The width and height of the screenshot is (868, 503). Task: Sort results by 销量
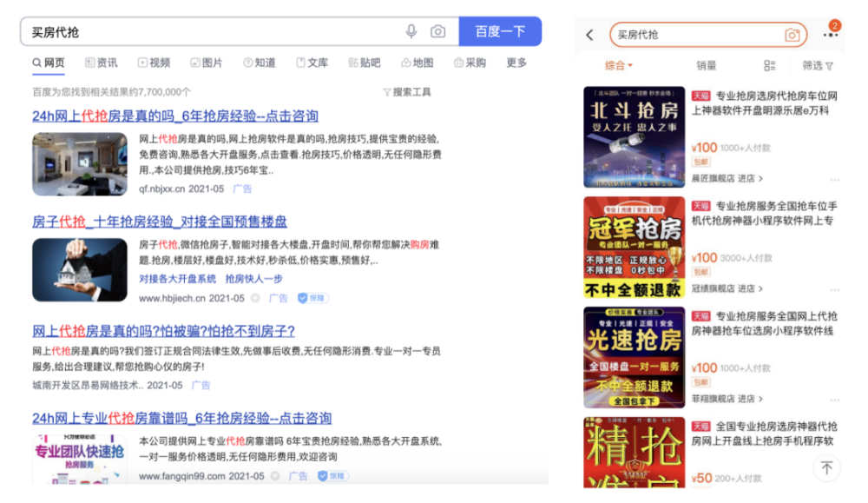706,65
